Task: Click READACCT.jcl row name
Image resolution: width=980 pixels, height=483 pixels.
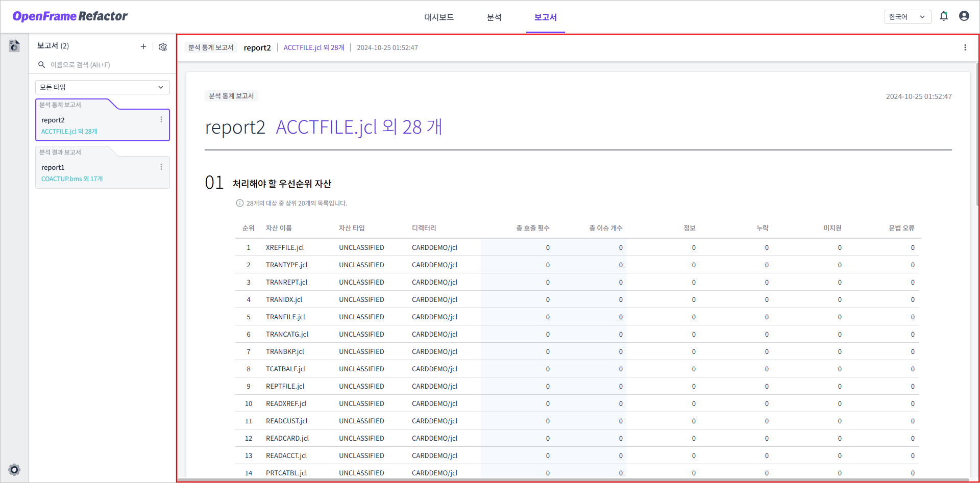Action: (286, 455)
